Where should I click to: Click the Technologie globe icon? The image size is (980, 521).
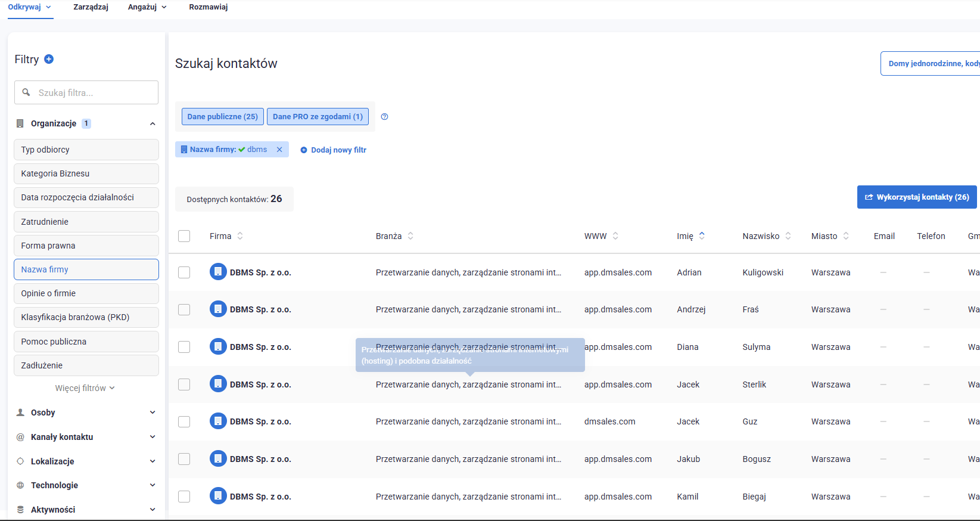pyautogui.click(x=20, y=485)
